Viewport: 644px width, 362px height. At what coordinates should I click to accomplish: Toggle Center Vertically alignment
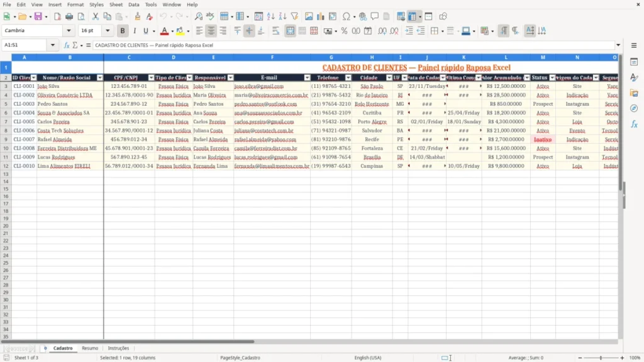(249, 31)
